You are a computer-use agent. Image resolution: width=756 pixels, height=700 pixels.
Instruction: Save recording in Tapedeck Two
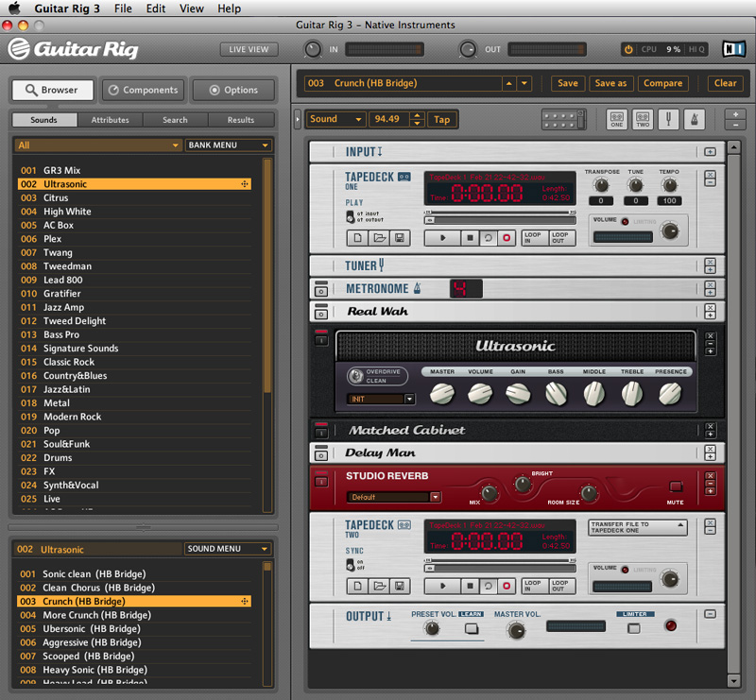(400, 587)
